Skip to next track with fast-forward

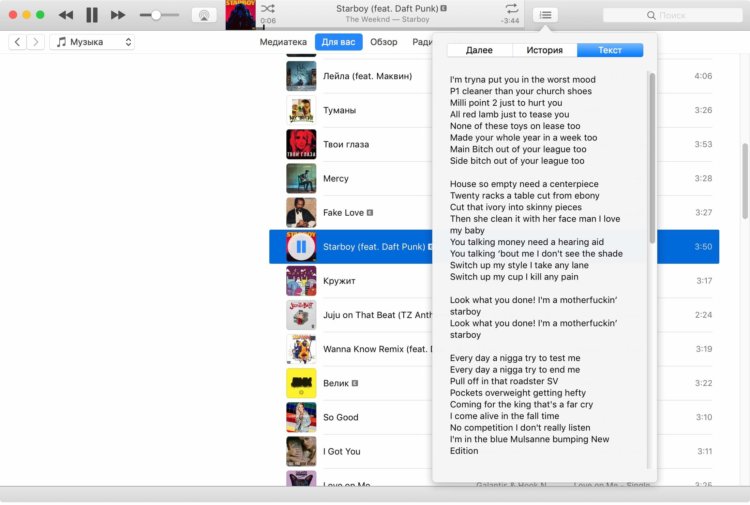118,15
